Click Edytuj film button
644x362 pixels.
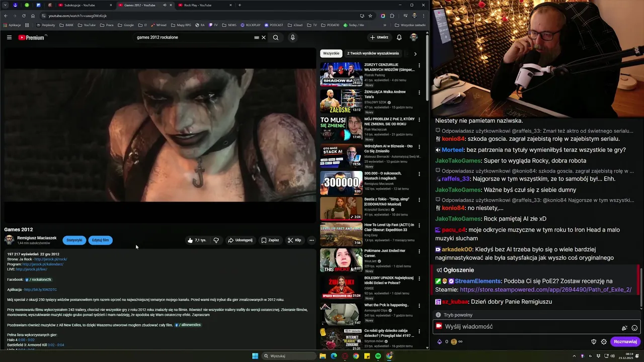point(100,240)
